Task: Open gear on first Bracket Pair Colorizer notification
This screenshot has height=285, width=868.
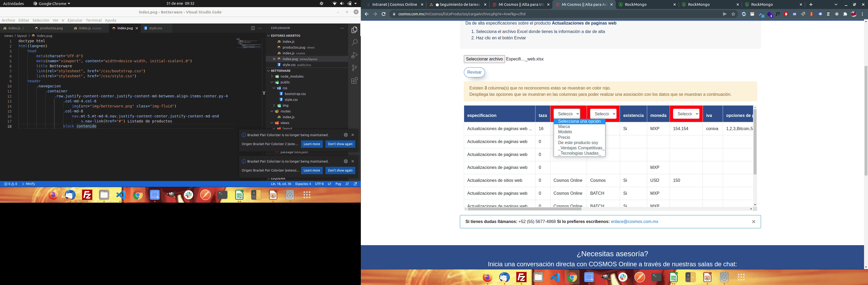Action: [x=346, y=135]
